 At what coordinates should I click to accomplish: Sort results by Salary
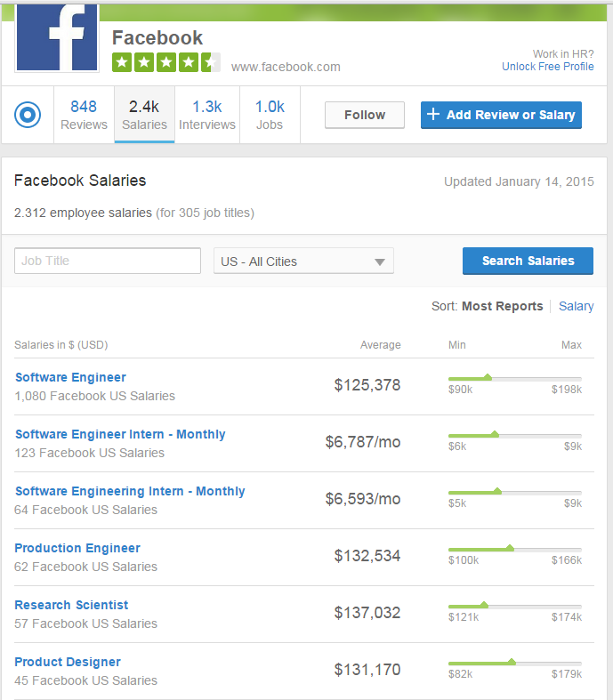pyautogui.click(x=576, y=306)
